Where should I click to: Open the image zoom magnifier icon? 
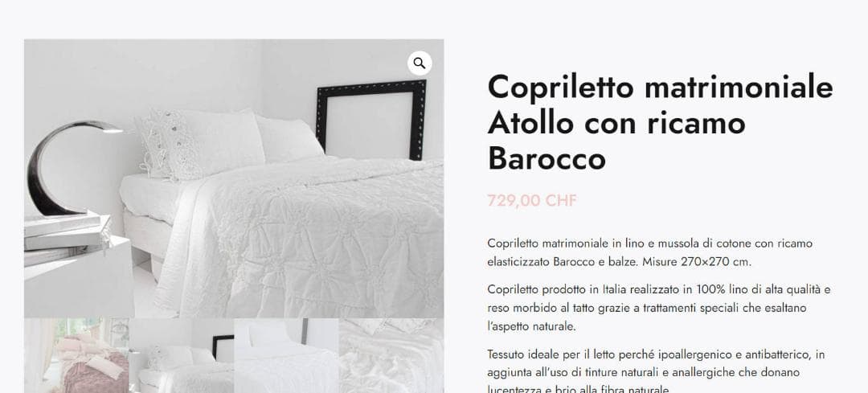coord(420,63)
